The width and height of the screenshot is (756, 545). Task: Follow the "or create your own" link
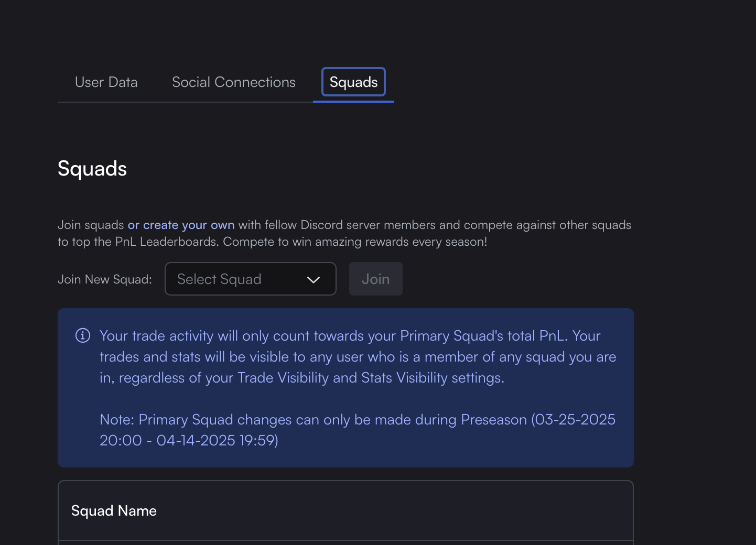[x=181, y=225]
